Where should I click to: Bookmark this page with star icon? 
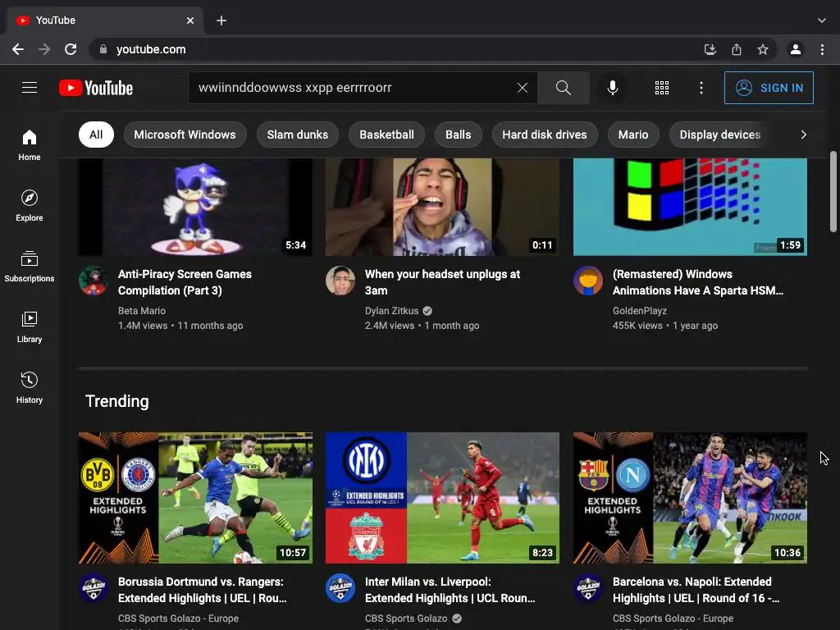(x=763, y=49)
